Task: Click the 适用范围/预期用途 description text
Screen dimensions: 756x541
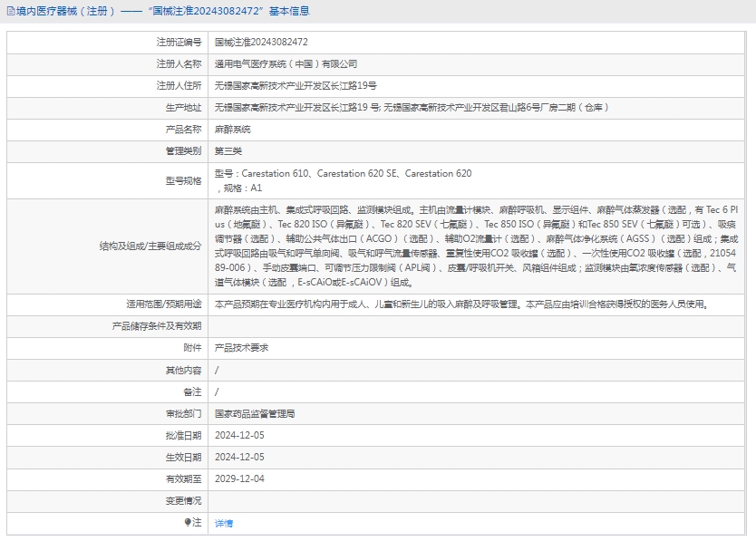Action: point(460,304)
